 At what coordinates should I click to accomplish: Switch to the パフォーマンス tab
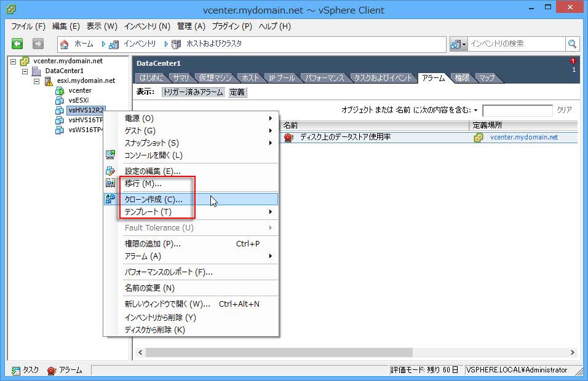click(x=324, y=78)
